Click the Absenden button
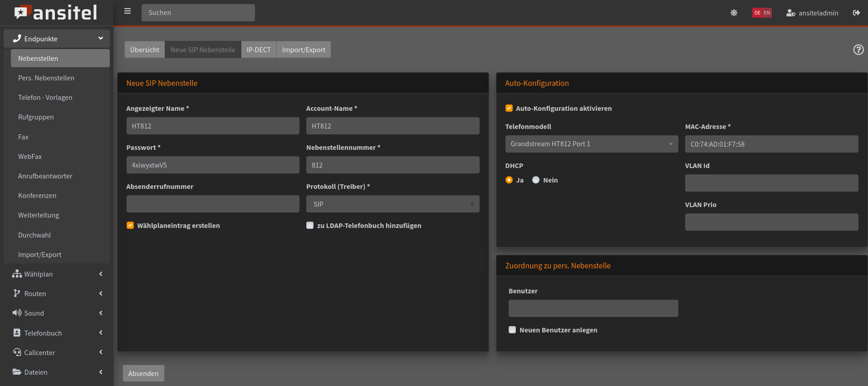The width and height of the screenshot is (868, 386). click(x=143, y=373)
